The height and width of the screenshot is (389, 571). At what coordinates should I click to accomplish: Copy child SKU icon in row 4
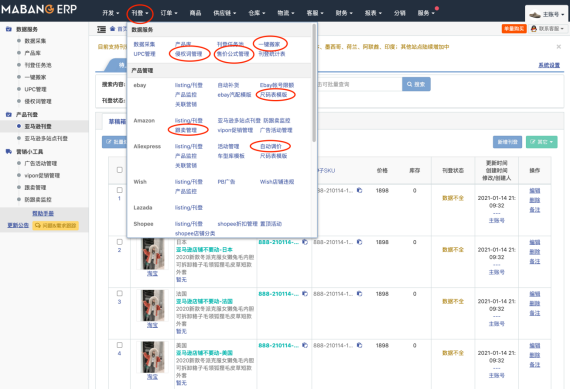pos(359,345)
